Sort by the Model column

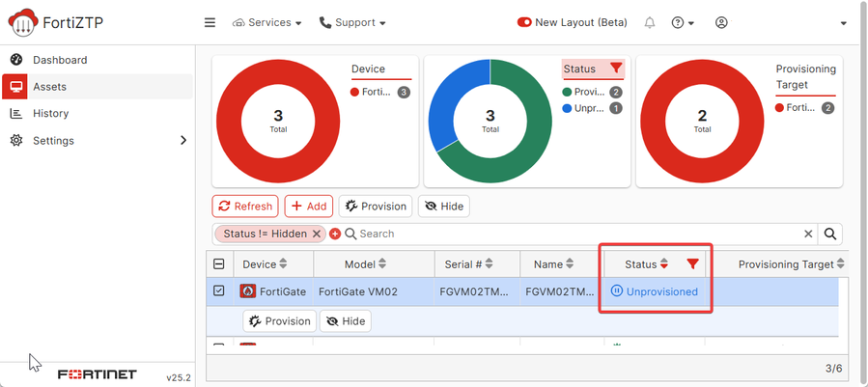click(x=382, y=264)
